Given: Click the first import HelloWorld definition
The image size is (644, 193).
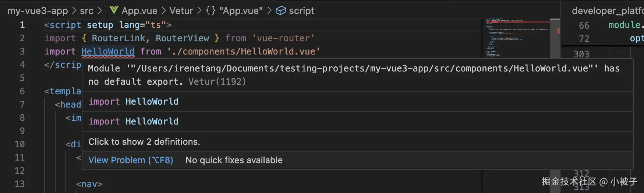Looking at the screenshot, I should [x=133, y=102].
